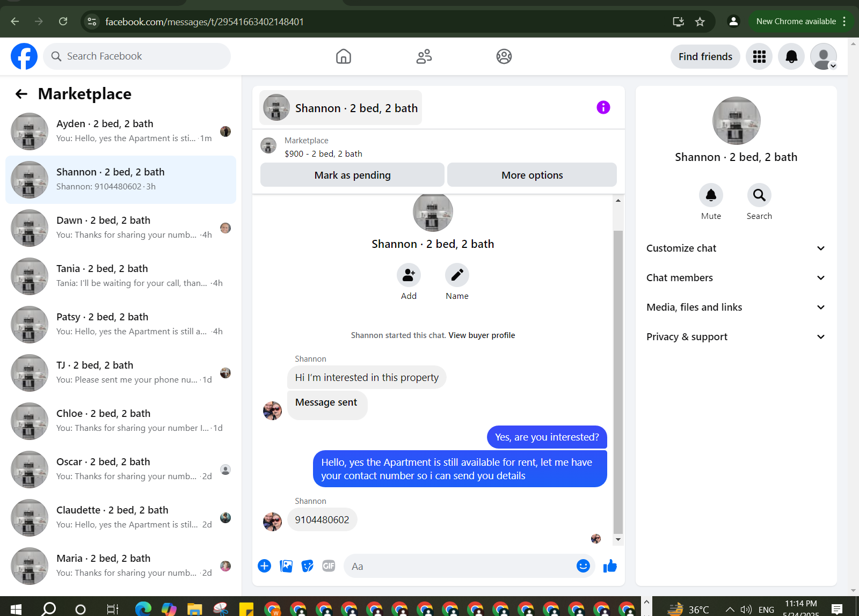The width and height of the screenshot is (859, 616).
Task: Open Dawn 2 bed, 2 bath conversation
Action: pos(121,228)
